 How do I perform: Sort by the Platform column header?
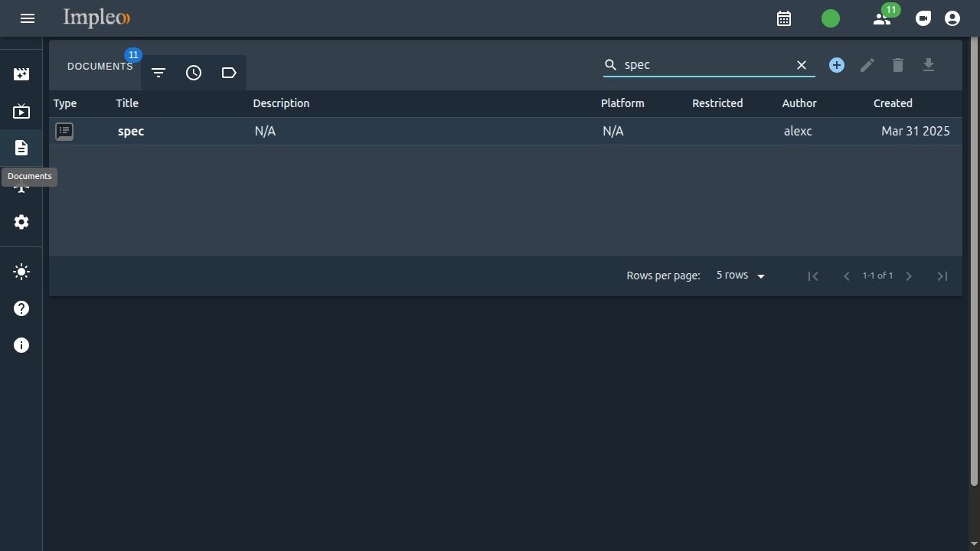(622, 103)
